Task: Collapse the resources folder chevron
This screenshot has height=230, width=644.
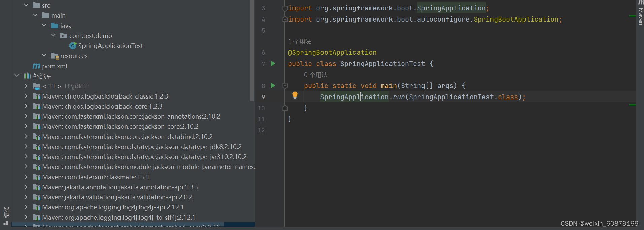Action: 44,55
